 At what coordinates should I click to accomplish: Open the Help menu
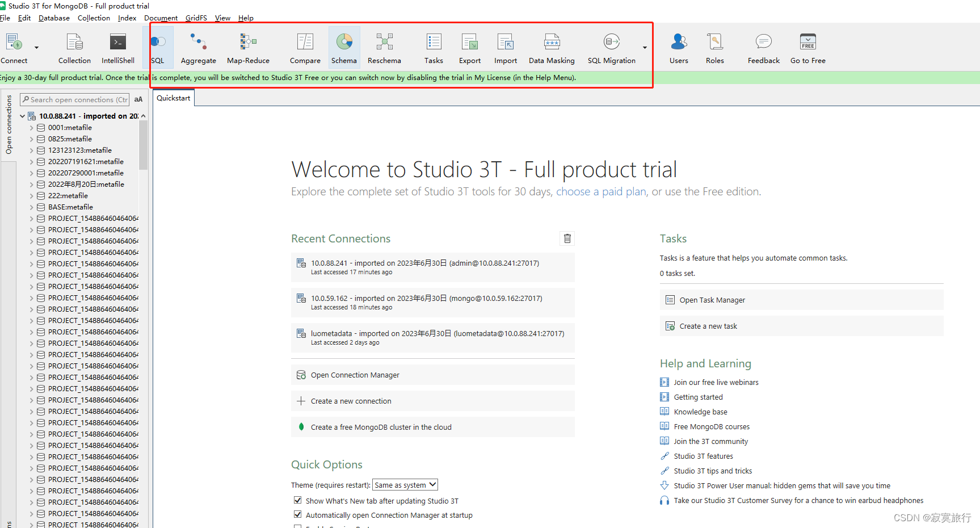(x=246, y=18)
